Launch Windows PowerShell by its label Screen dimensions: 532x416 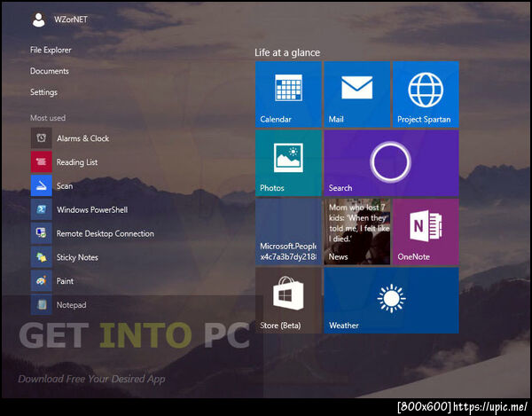pos(92,209)
